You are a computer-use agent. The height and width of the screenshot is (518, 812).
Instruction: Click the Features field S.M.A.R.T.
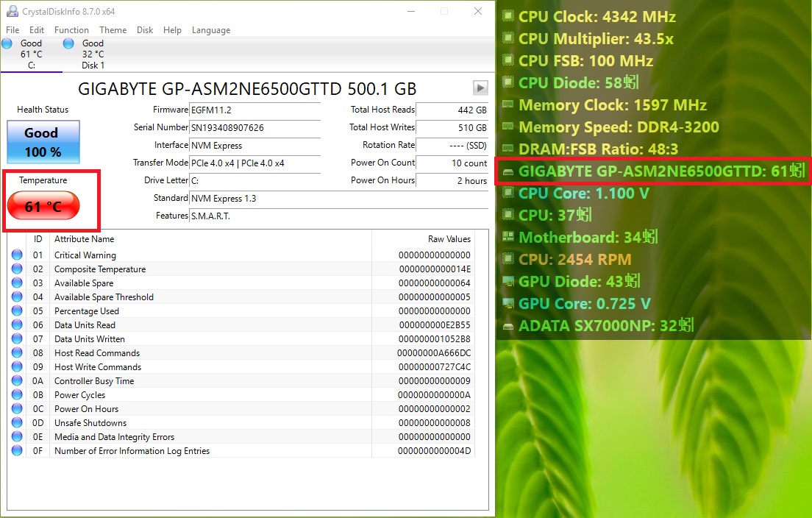(x=339, y=216)
